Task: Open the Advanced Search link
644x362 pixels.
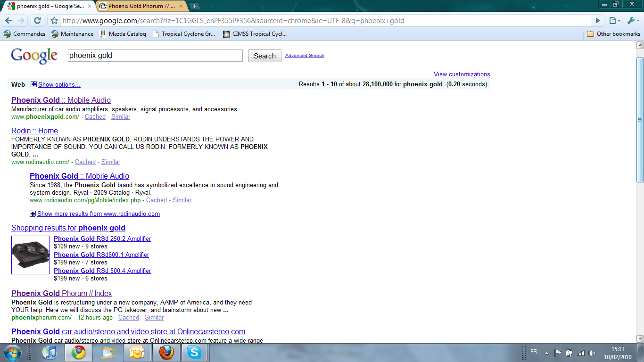Action: pos(305,56)
